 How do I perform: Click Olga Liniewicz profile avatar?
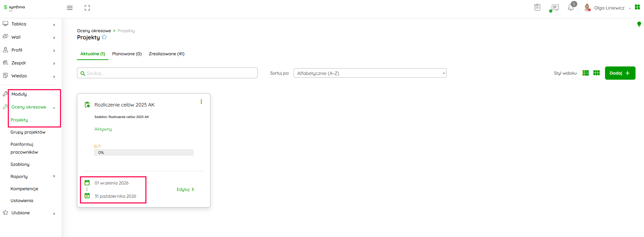coord(587,8)
